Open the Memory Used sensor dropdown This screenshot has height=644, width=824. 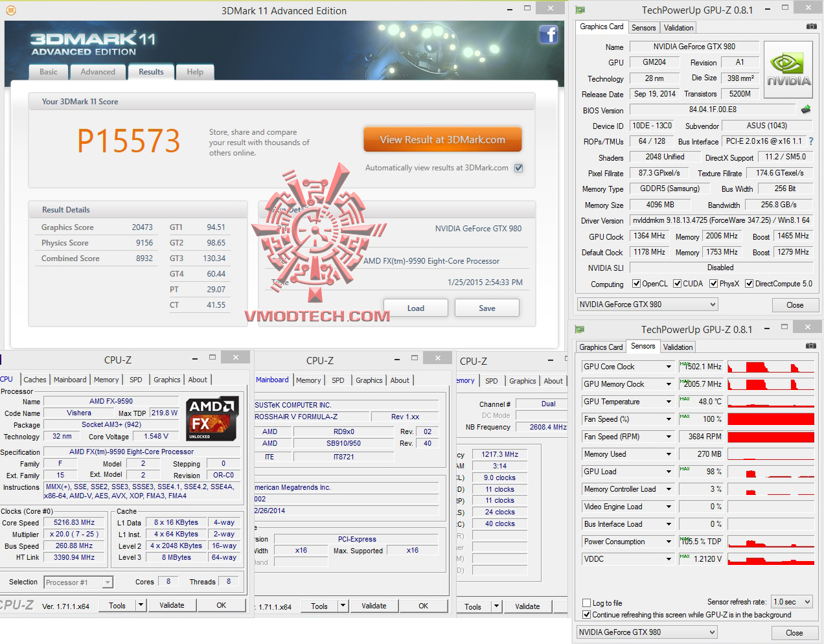point(669,454)
